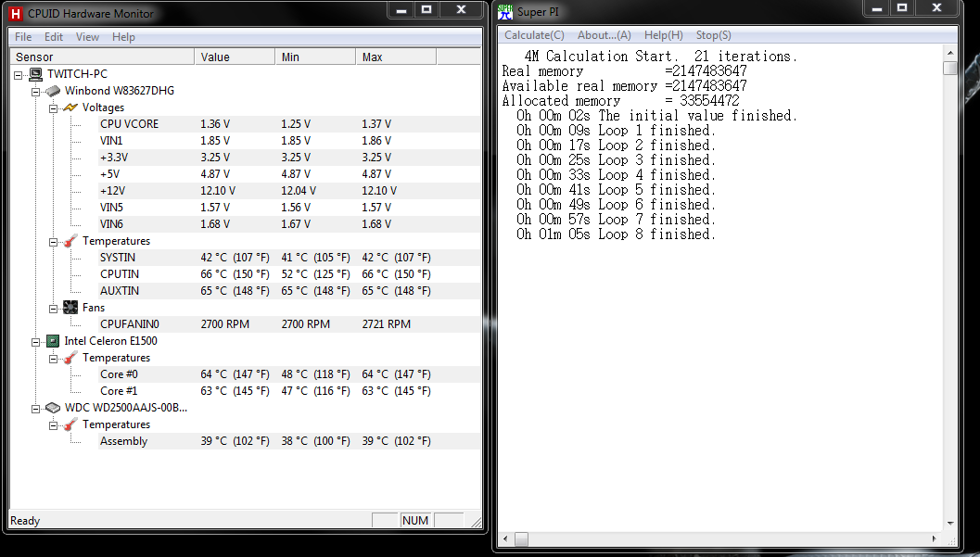Collapse the Celeron Temperatures group
The image size is (980, 557).
coord(53,359)
